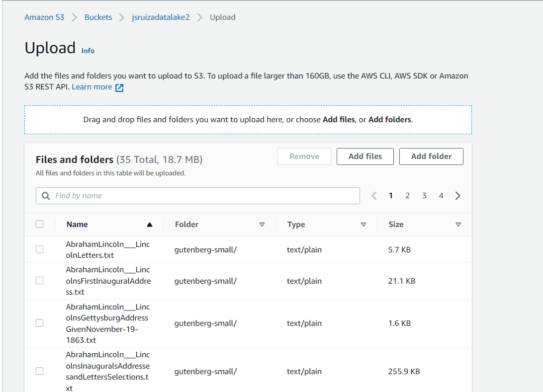Open the jsruizadatalake2 bucket breadcrumb
The height and width of the screenshot is (392, 543).
pyautogui.click(x=161, y=17)
